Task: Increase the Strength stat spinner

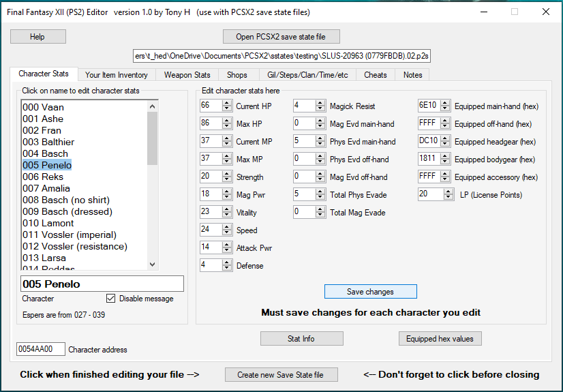Action: [x=227, y=174]
